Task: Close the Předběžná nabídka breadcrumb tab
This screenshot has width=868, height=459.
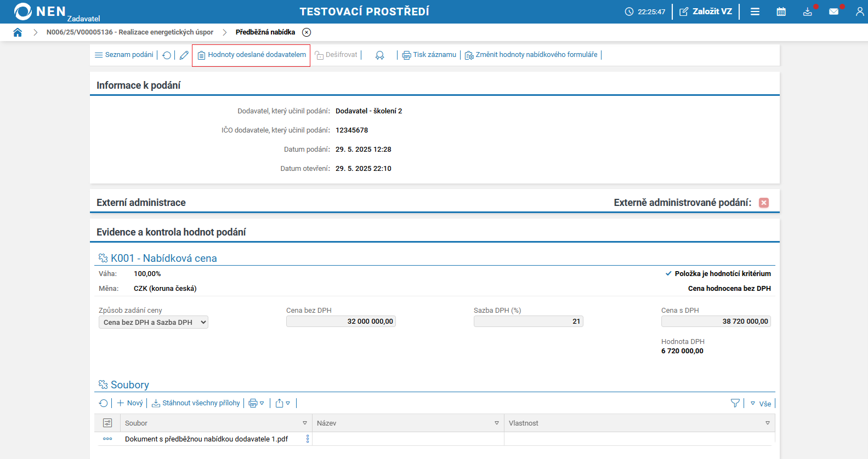Action: pyautogui.click(x=307, y=32)
